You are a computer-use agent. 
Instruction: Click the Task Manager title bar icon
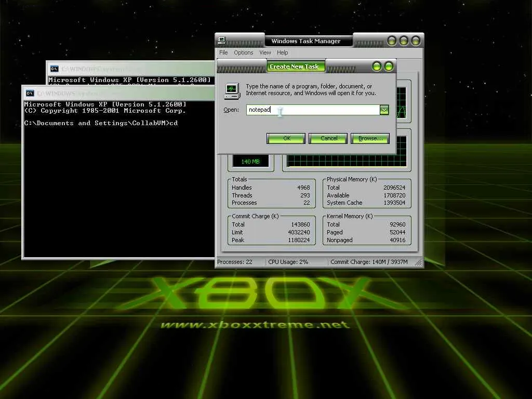pos(222,41)
